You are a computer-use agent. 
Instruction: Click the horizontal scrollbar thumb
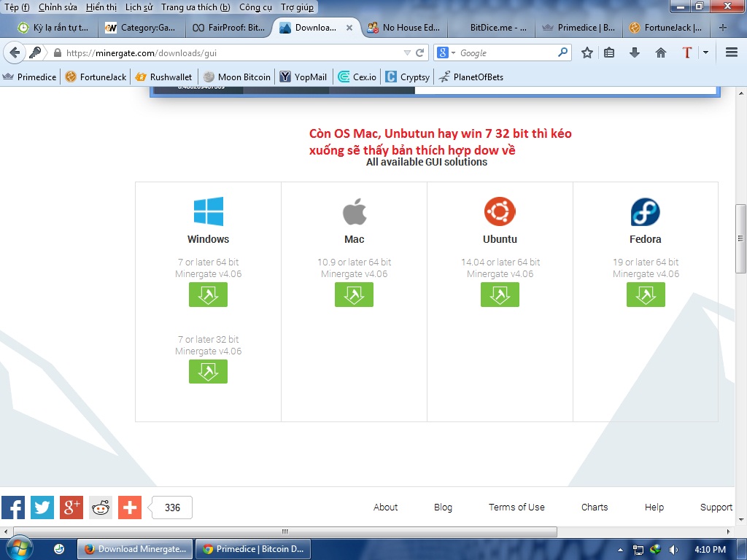click(x=285, y=532)
